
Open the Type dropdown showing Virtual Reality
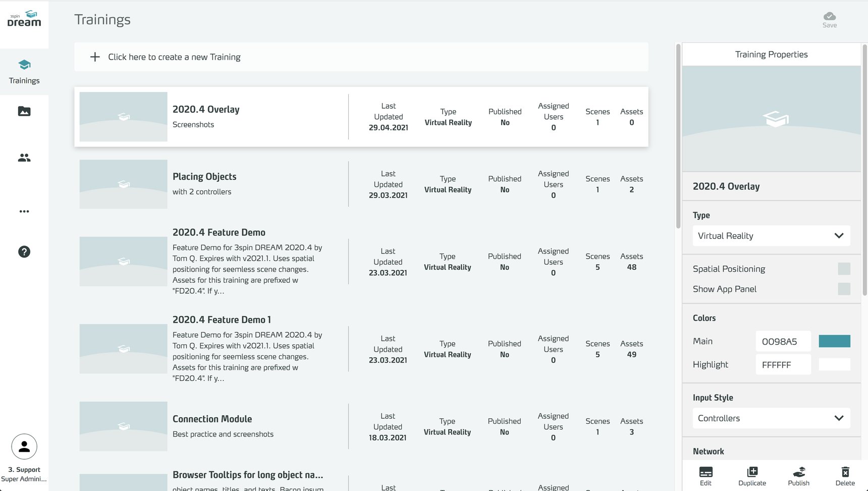pyautogui.click(x=771, y=235)
